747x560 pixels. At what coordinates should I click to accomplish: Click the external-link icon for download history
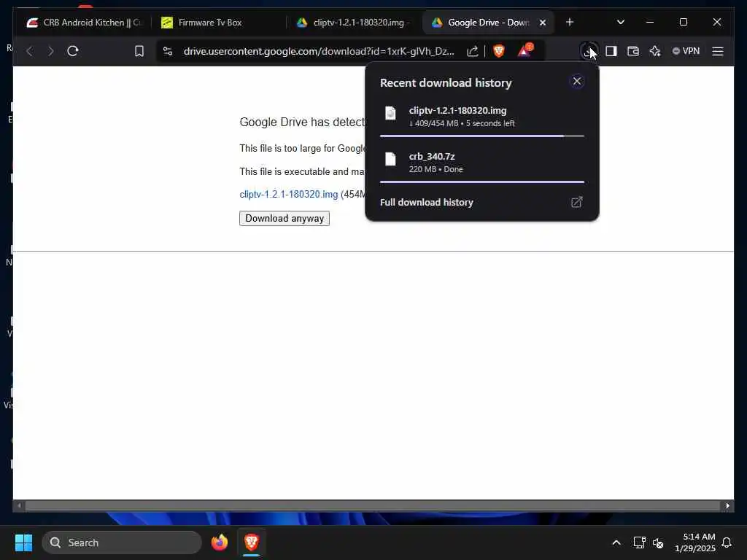576,202
